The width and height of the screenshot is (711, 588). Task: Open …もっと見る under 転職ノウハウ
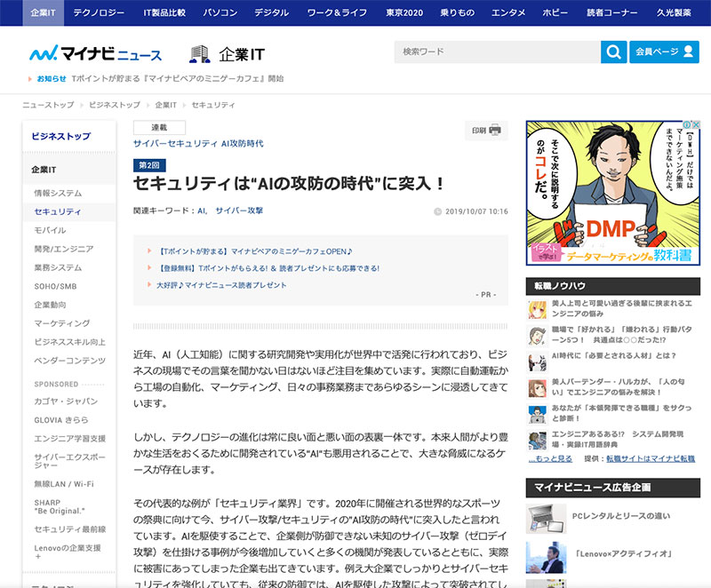(552, 458)
